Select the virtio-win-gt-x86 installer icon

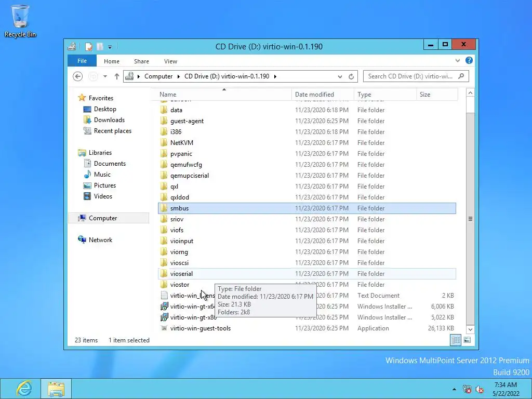click(164, 317)
